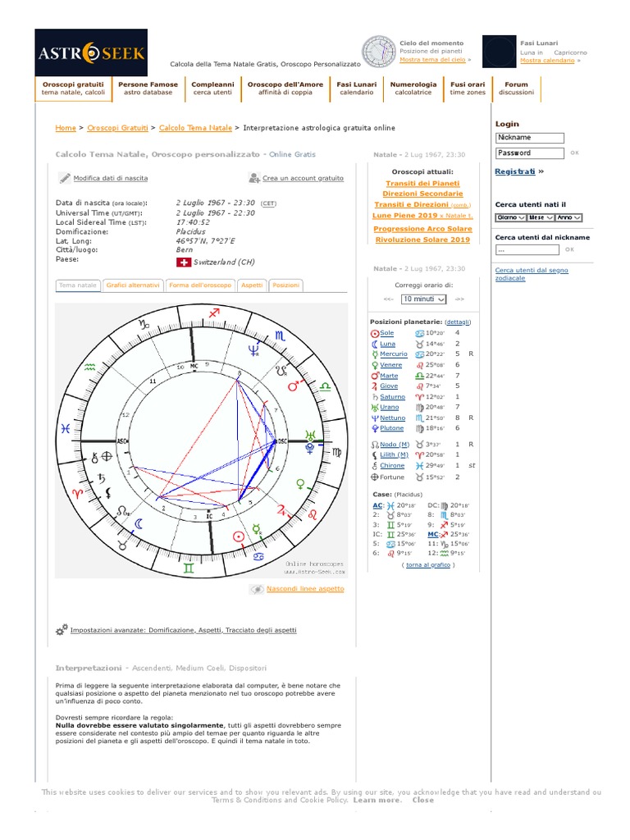Click the Neptune symbol beside Nettuno
The height and width of the screenshot is (840, 630).
374,418
